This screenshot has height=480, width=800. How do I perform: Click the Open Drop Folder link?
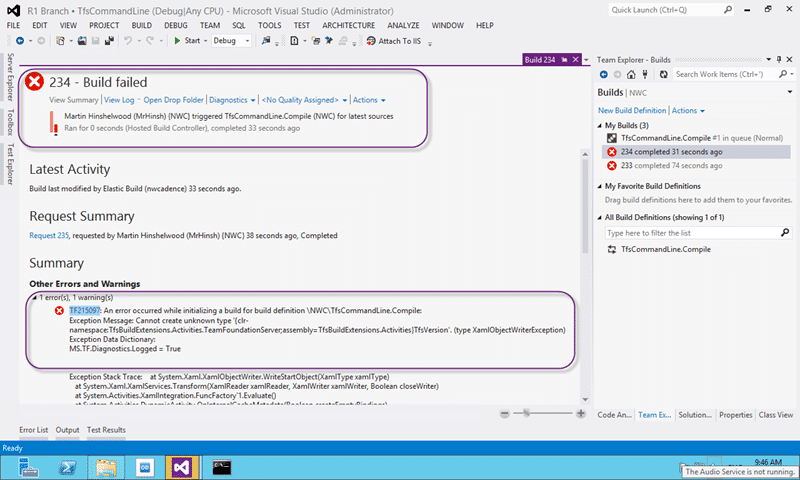pyautogui.click(x=173, y=100)
